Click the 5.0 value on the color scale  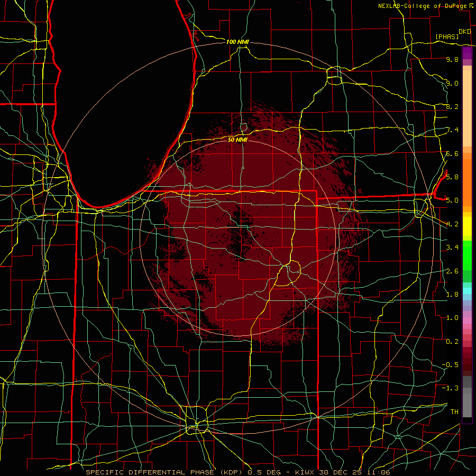(452, 200)
